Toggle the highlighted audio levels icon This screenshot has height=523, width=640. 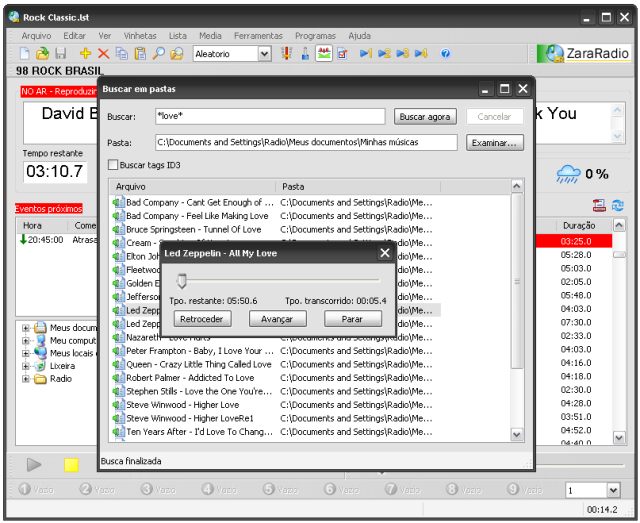[x=324, y=53]
